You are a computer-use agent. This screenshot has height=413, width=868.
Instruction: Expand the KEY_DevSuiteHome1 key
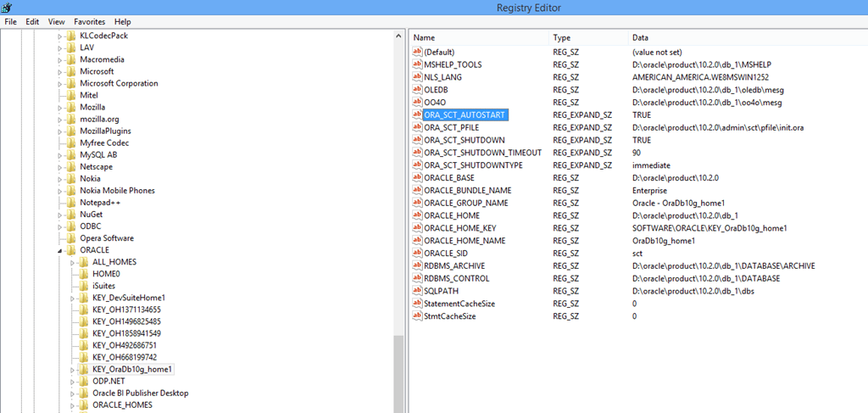pyautogui.click(x=73, y=298)
